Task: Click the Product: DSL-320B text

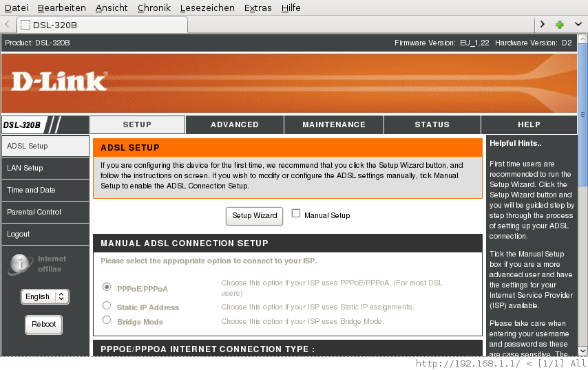Action: tap(37, 43)
